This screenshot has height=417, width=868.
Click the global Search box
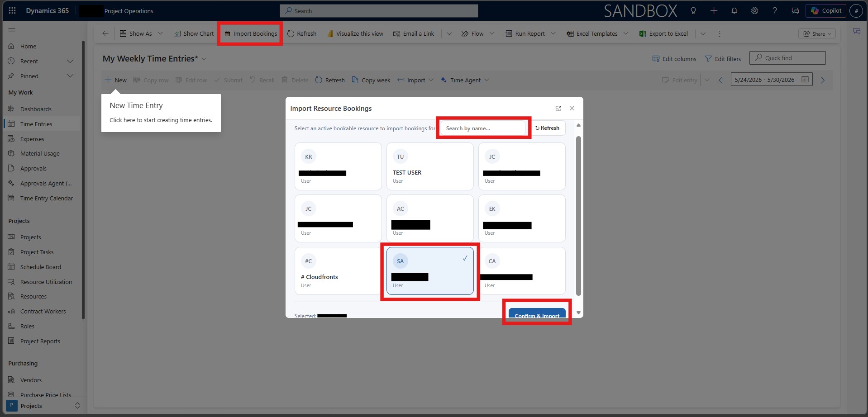pos(379,11)
